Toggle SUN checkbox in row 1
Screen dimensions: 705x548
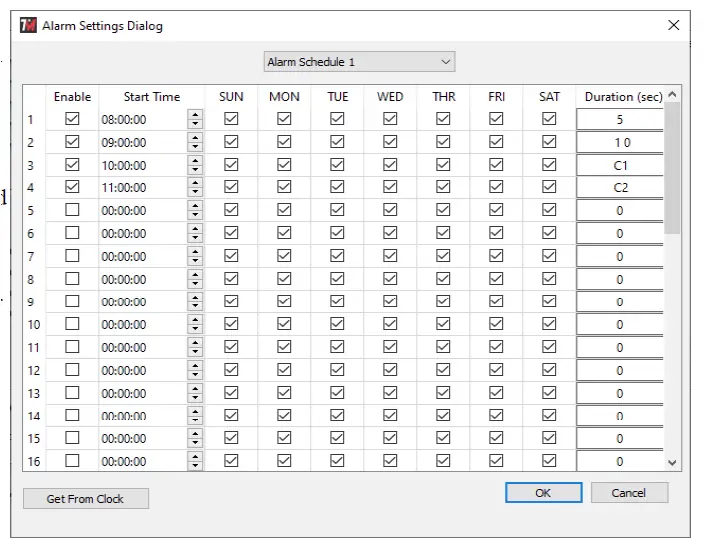(231, 119)
